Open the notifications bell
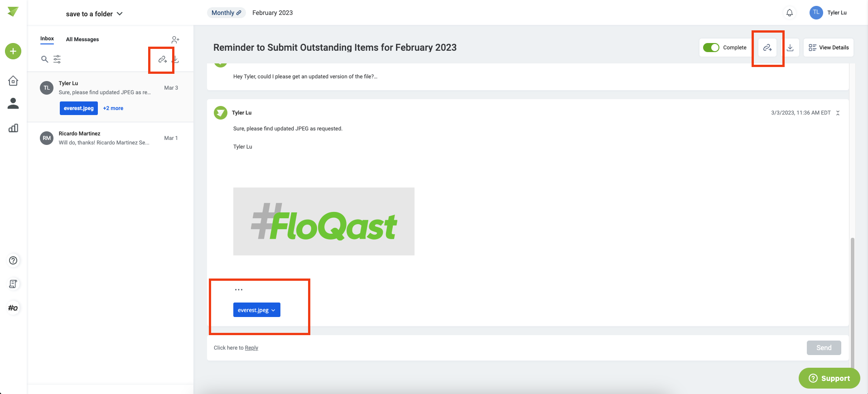The height and width of the screenshot is (394, 868). point(790,13)
